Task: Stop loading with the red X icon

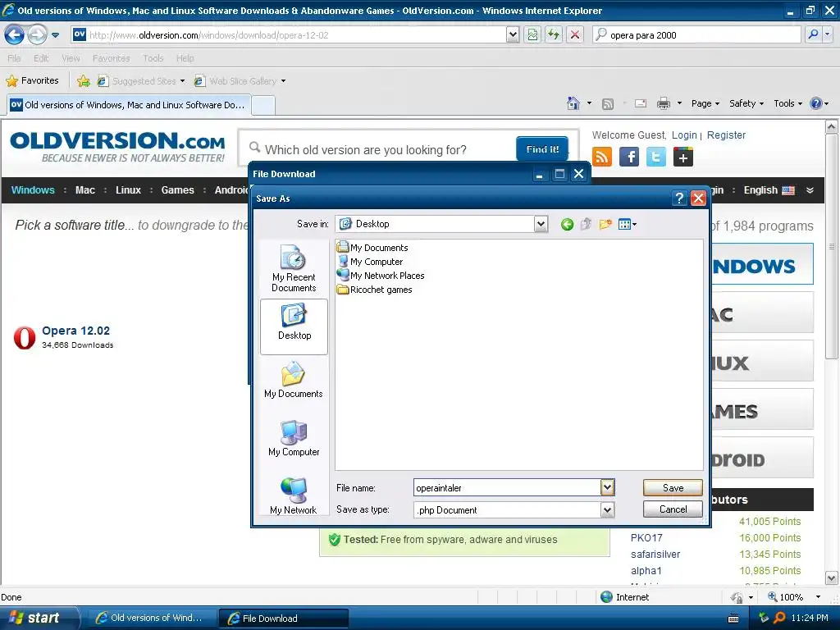Action: tap(575, 34)
